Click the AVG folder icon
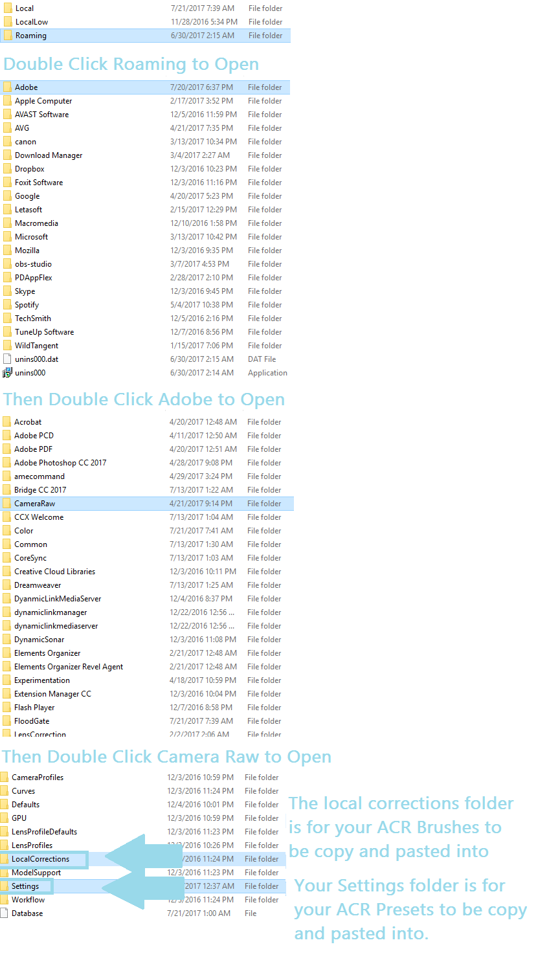Image resolution: width=560 pixels, height=973 pixels. click(x=7, y=128)
